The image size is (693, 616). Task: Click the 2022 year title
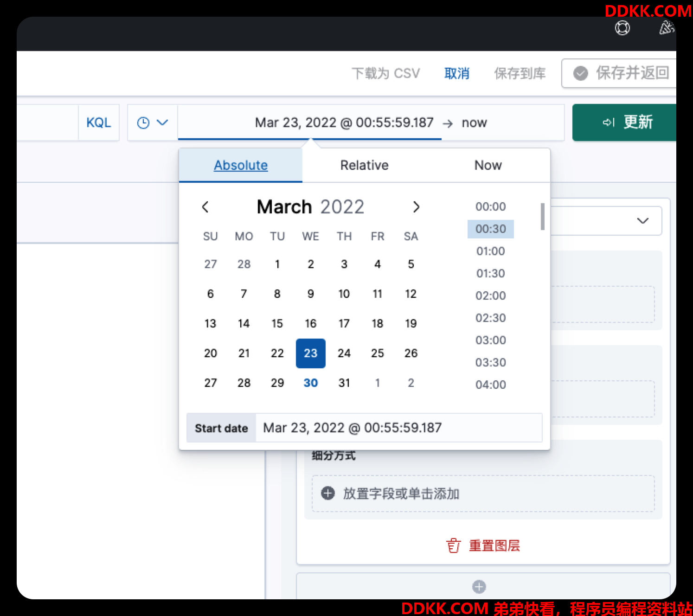[342, 207]
